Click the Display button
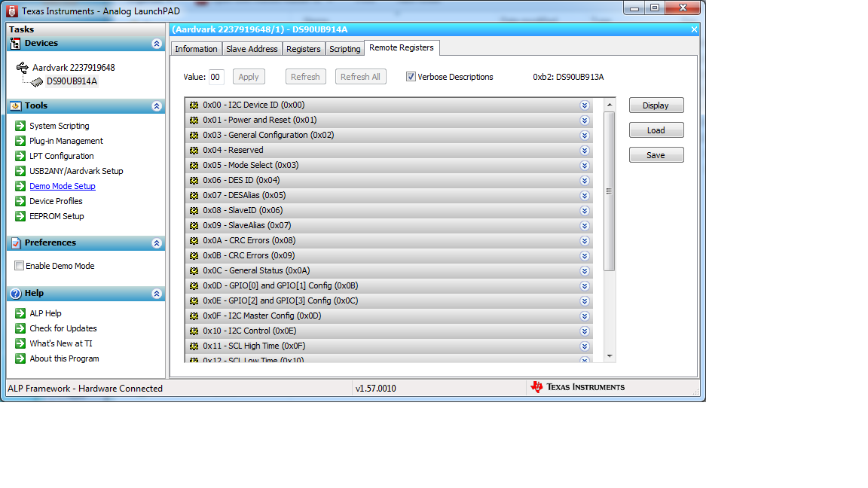 coord(656,105)
